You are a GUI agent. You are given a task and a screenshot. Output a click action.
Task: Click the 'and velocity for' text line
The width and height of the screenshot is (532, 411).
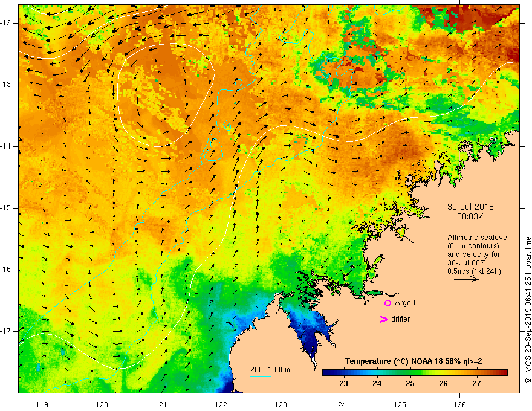point(473,254)
